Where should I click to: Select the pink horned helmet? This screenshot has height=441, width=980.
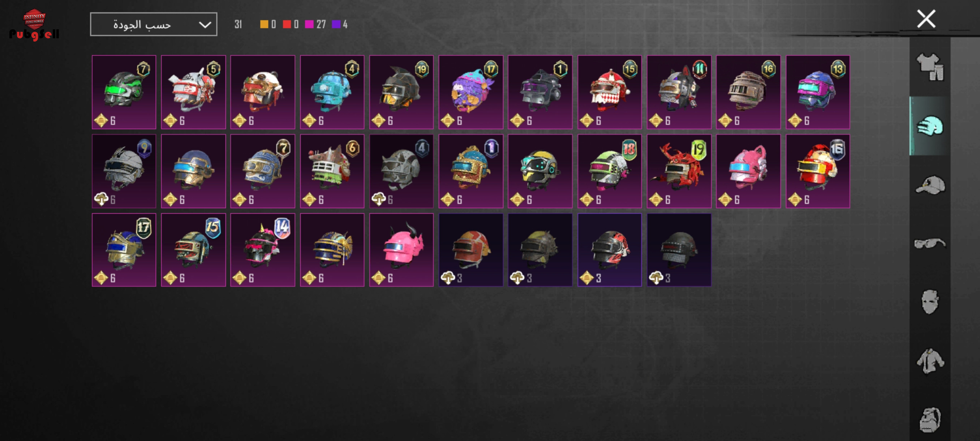pyautogui.click(x=401, y=250)
